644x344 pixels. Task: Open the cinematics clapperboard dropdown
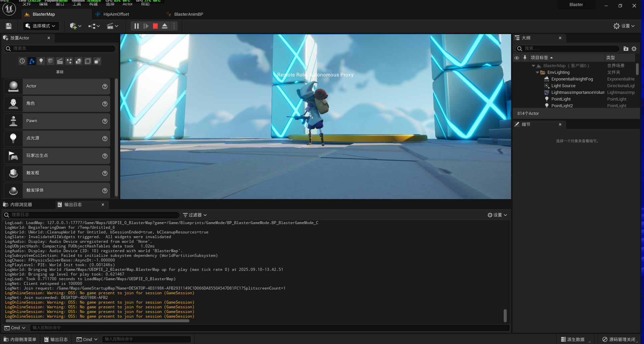113,26
